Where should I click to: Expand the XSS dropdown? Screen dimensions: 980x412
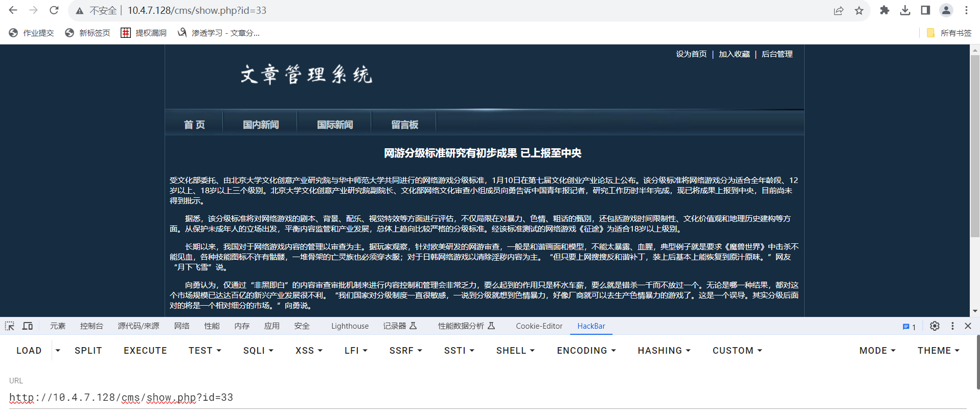[x=309, y=351]
